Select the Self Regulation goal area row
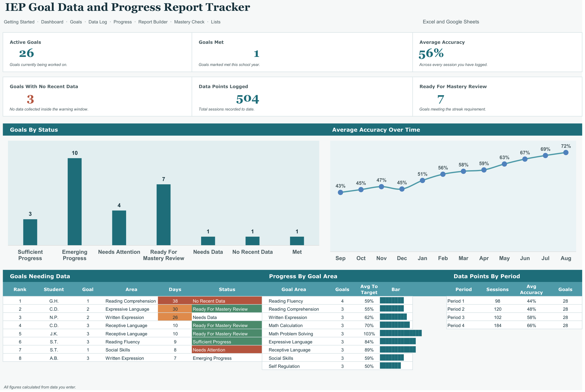The width and height of the screenshot is (585, 392). point(337,366)
